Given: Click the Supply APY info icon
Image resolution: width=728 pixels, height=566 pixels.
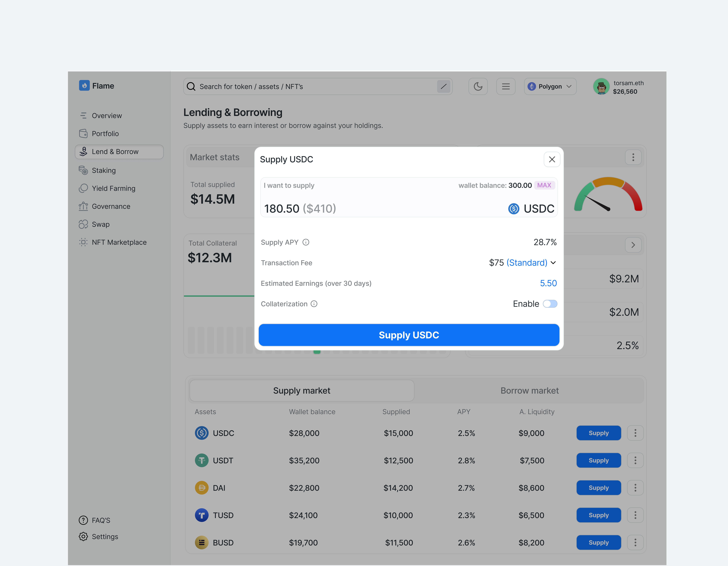Looking at the screenshot, I should pyautogui.click(x=306, y=242).
